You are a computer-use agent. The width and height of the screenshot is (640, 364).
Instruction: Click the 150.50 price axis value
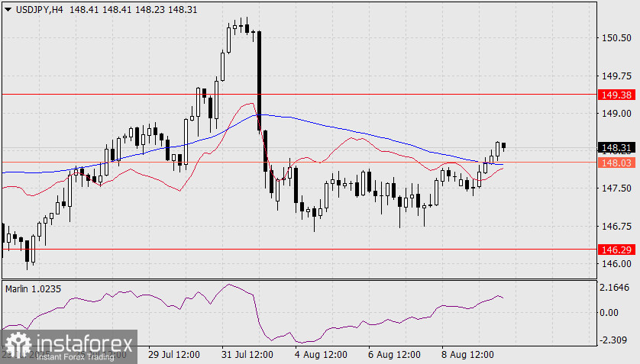click(x=616, y=38)
